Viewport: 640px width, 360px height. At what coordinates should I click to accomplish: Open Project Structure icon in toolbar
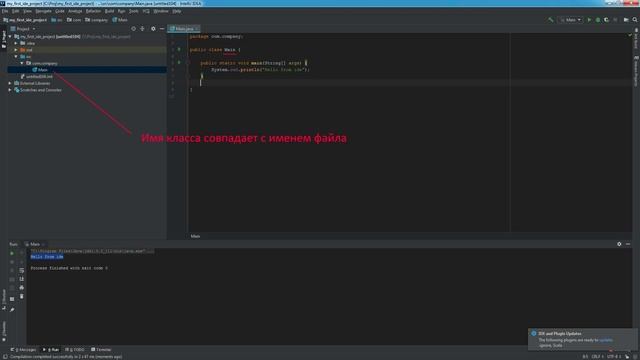pyautogui.click(x=626, y=20)
